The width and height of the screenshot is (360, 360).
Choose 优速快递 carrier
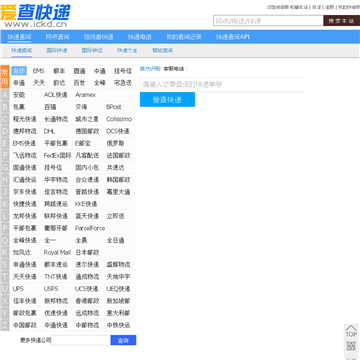pyautogui.click(x=56, y=313)
